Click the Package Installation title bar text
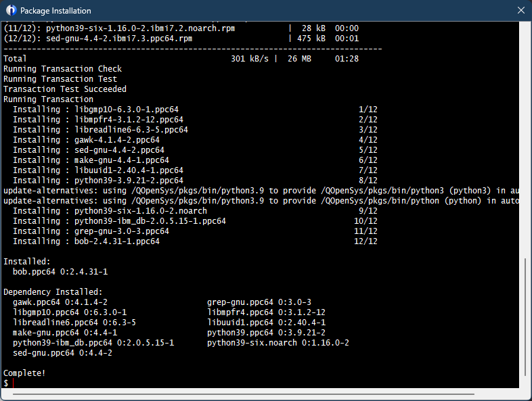This screenshot has height=401, width=532. (56, 11)
